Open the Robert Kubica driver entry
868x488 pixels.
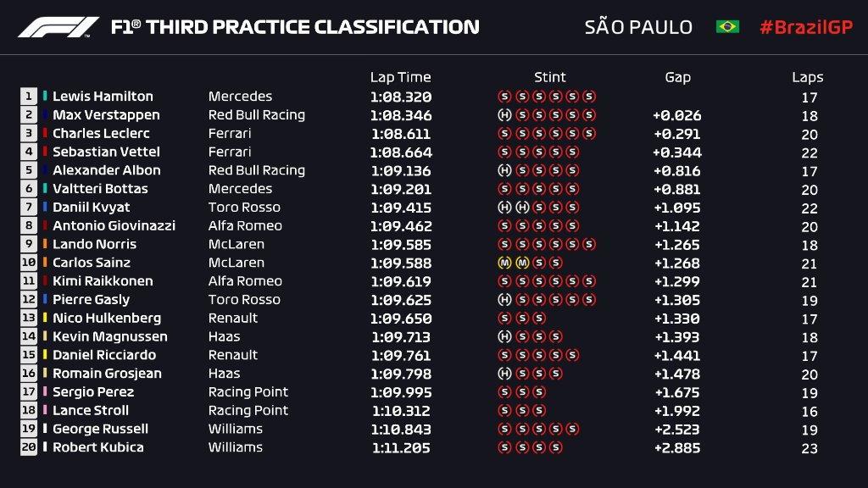click(x=97, y=447)
